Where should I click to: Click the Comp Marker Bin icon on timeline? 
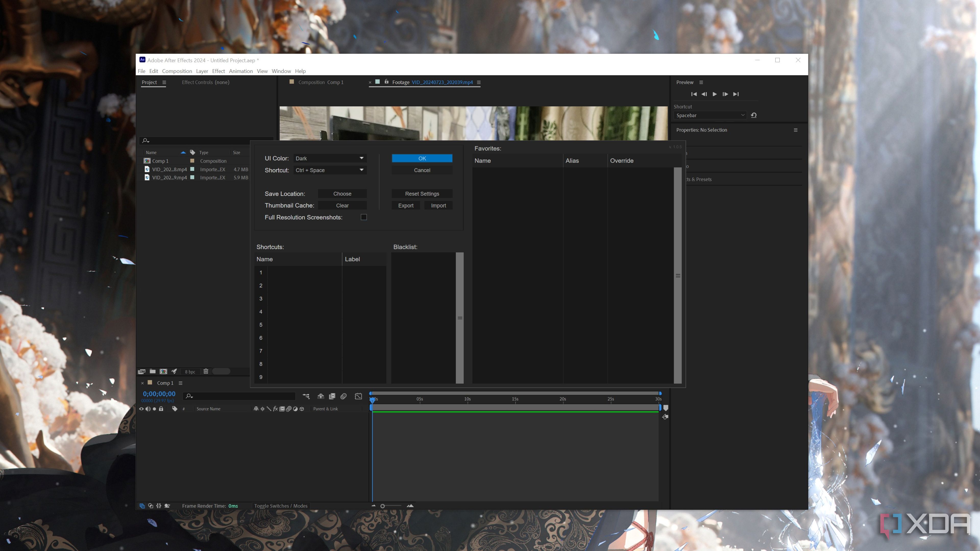click(666, 408)
